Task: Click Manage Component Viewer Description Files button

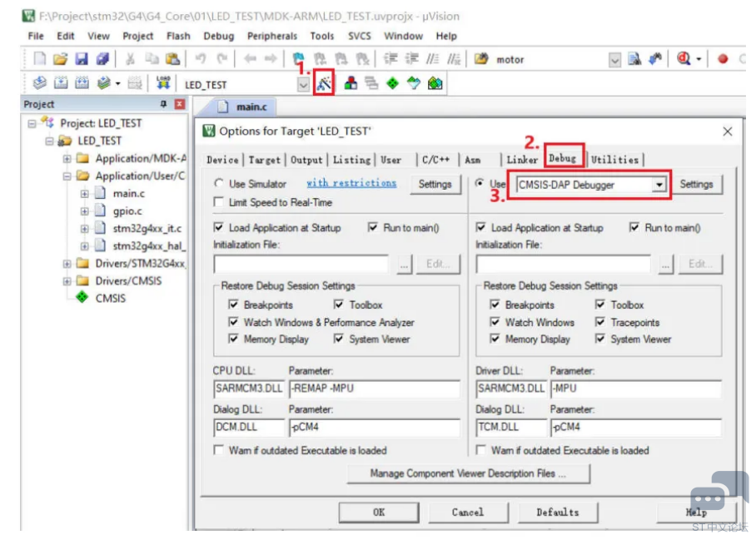Action: pos(468,473)
